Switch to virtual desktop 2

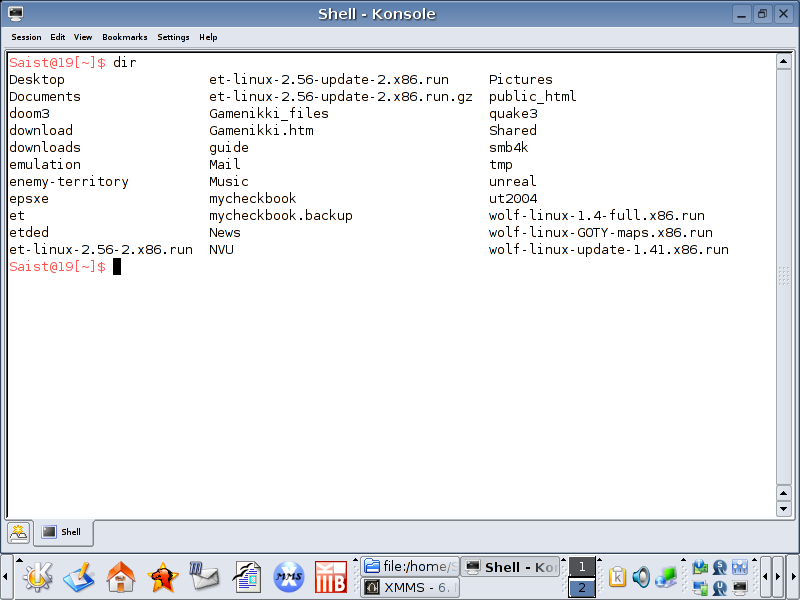click(x=582, y=588)
